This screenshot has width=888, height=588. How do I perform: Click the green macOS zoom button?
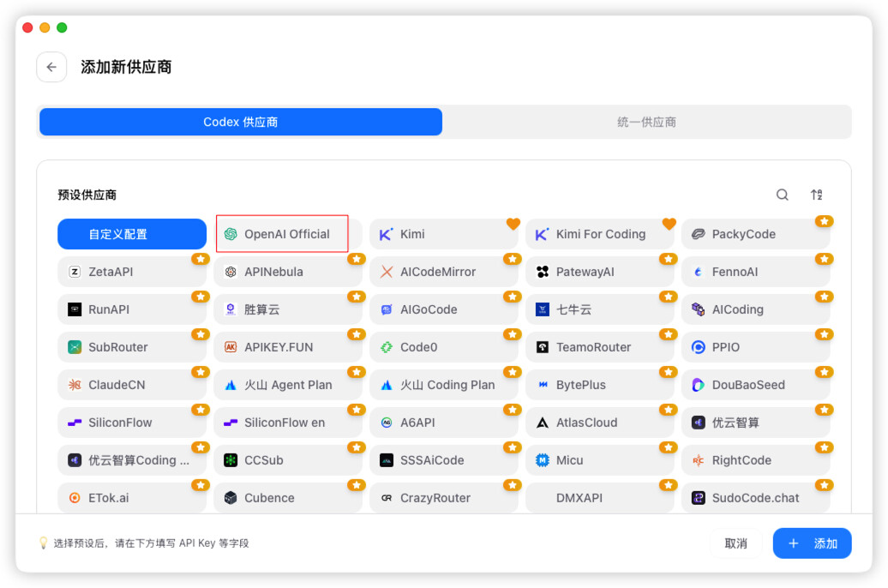(63, 27)
